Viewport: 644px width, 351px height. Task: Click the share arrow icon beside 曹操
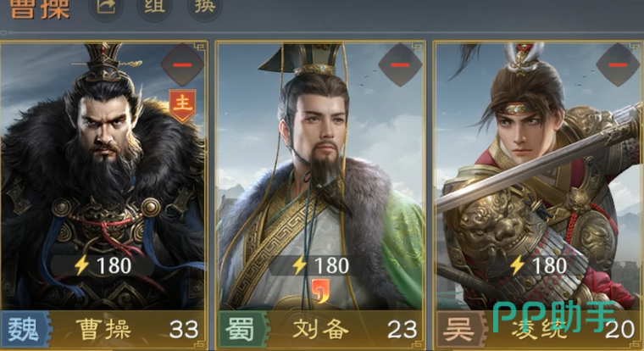coord(106,7)
